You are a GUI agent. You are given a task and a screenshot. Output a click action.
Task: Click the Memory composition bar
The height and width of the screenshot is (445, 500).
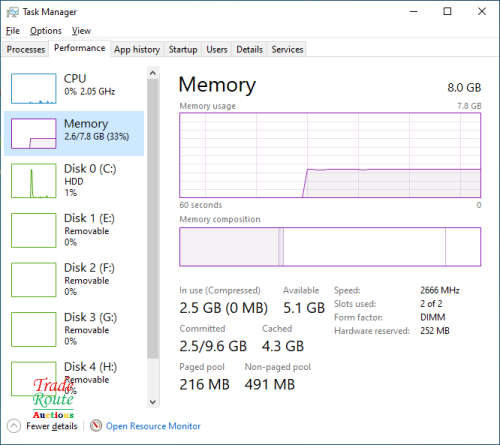click(330, 247)
